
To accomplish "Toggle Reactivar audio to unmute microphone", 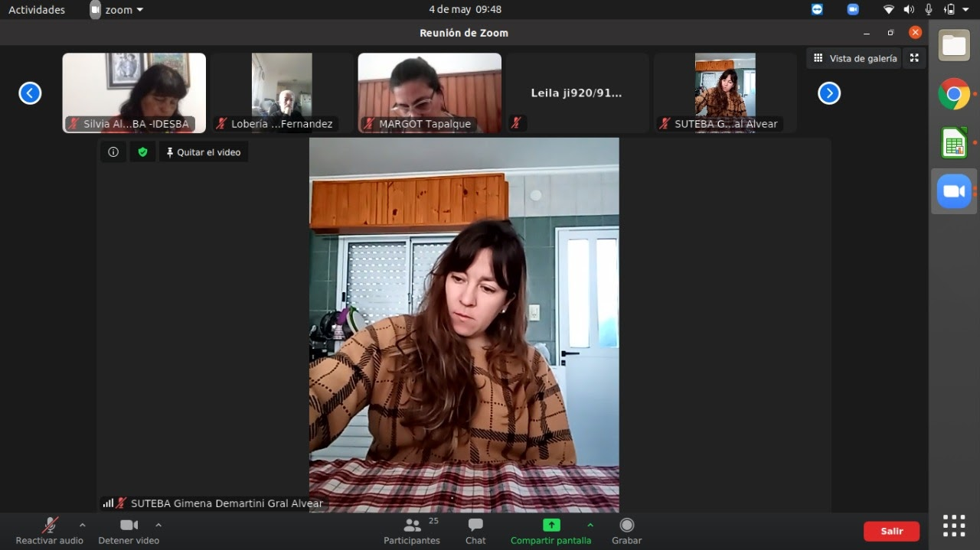I will [x=50, y=530].
